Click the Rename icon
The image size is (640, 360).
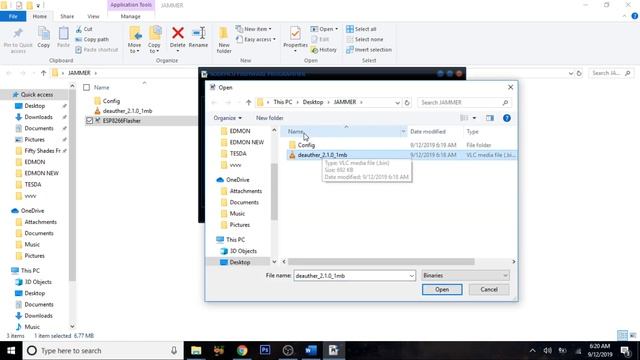[x=198, y=33]
